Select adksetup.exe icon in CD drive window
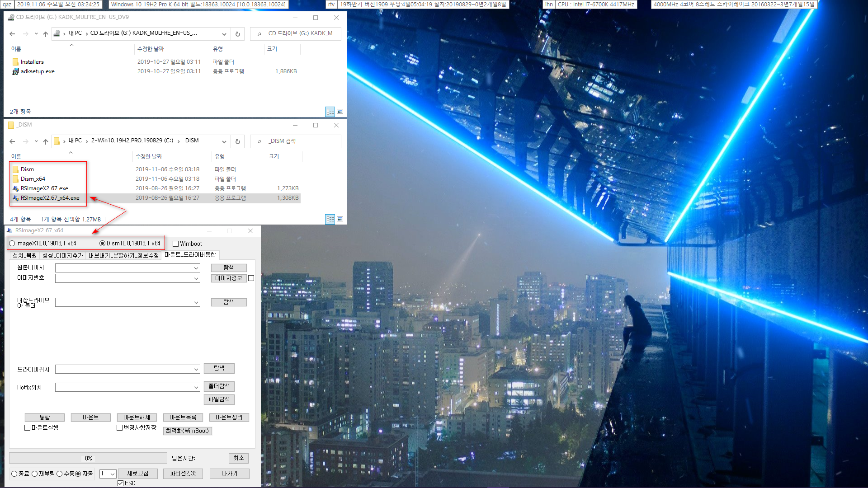Image resolution: width=868 pixels, height=488 pixels. [x=15, y=71]
